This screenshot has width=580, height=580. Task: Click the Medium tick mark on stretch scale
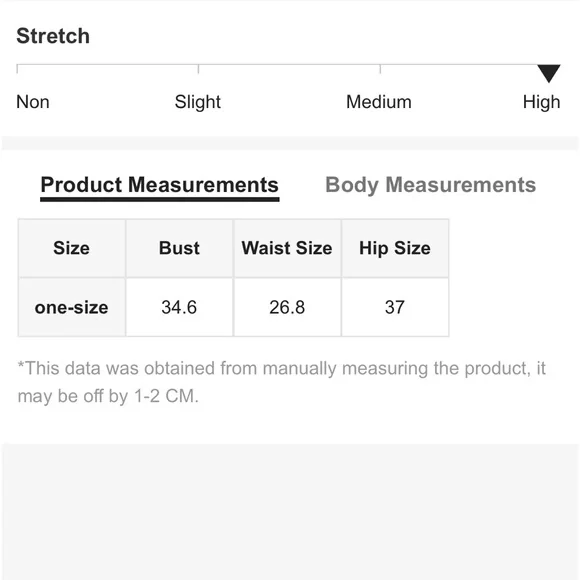380,69
